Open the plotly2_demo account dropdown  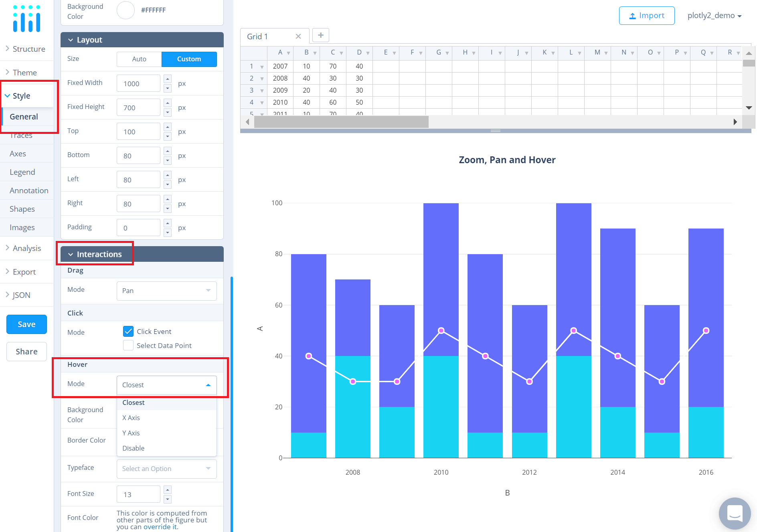tap(714, 16)
